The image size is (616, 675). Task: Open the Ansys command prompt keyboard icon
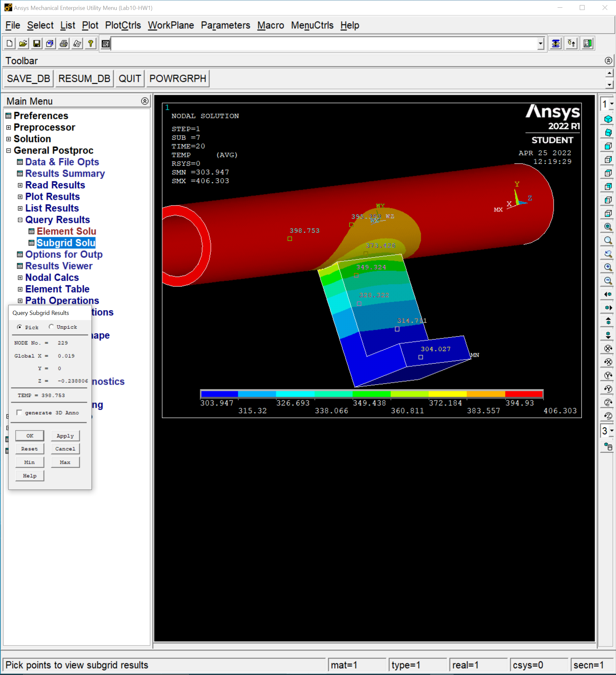tap(106, 44)
